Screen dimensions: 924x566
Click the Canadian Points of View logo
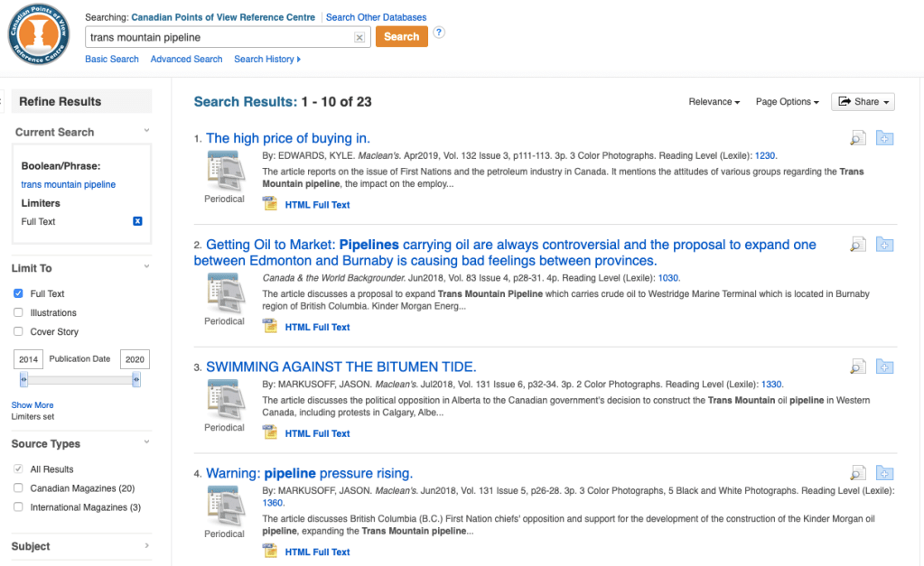tap(39, 35)
